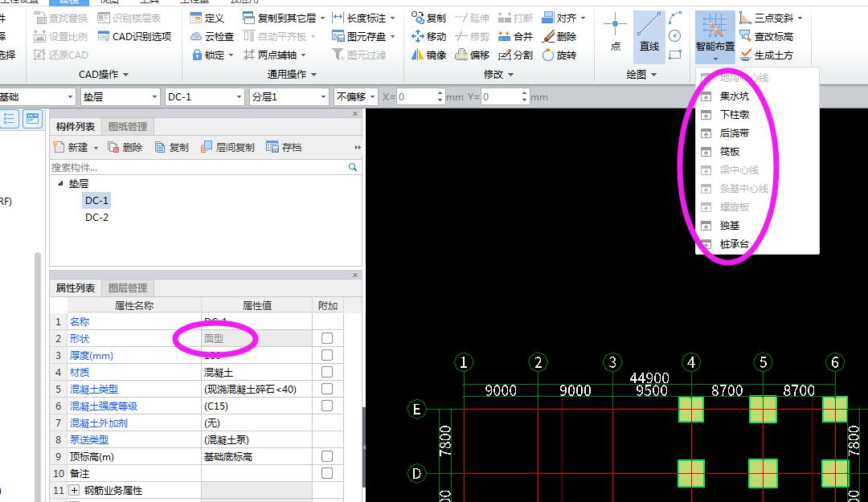Select 两点辅轴 auxiliary axis tool

pos(274,55)
